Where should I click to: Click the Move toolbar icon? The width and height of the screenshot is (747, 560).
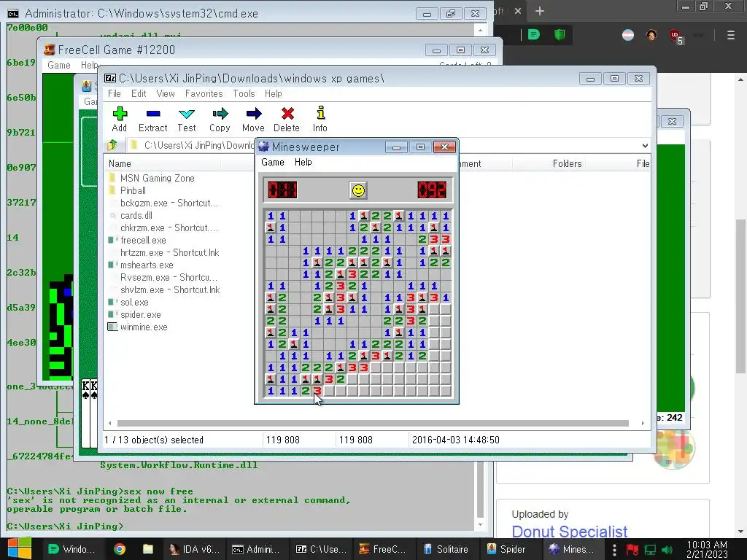[253, 119]
